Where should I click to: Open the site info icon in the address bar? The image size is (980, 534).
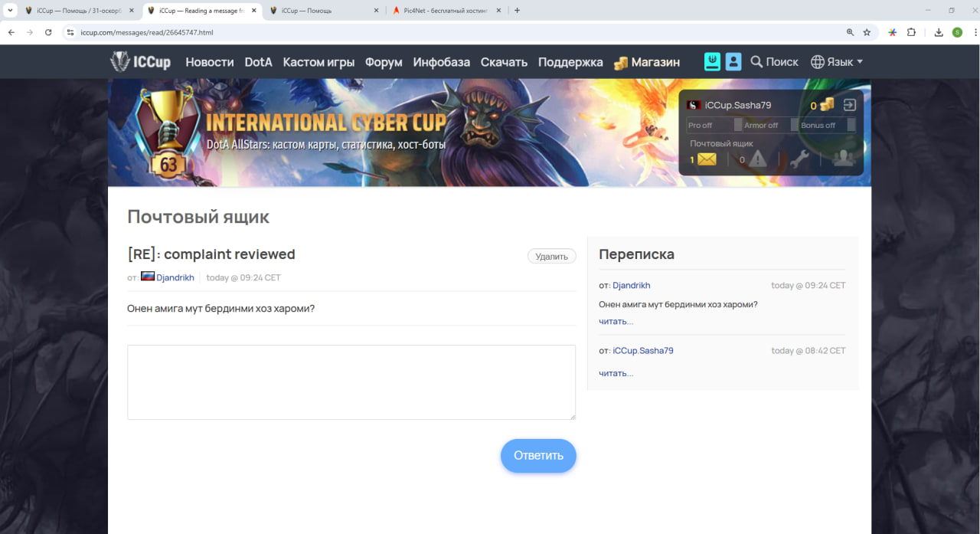[x=70, y=32]
